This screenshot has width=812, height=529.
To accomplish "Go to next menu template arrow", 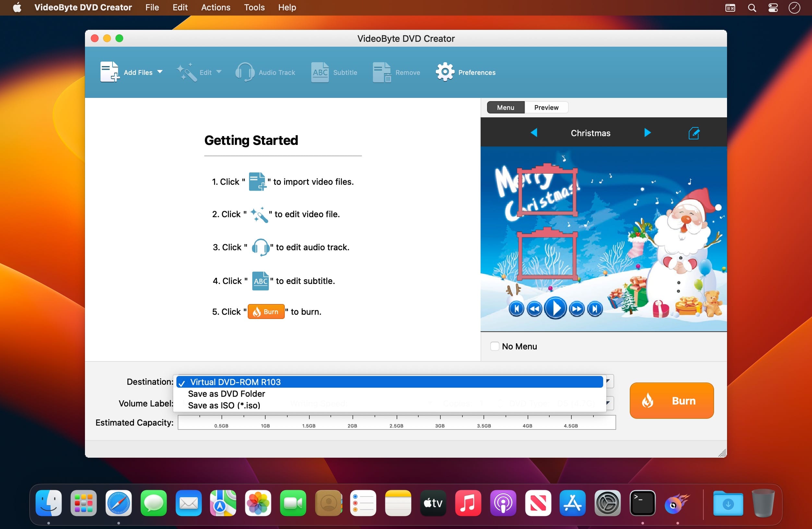I will click(647, 133).
